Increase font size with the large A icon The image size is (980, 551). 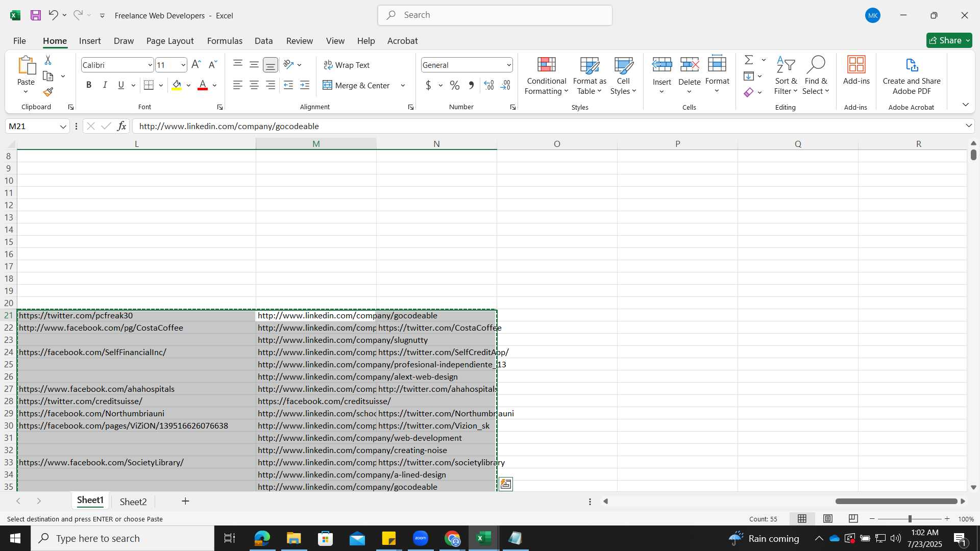[x=196, y=65]
